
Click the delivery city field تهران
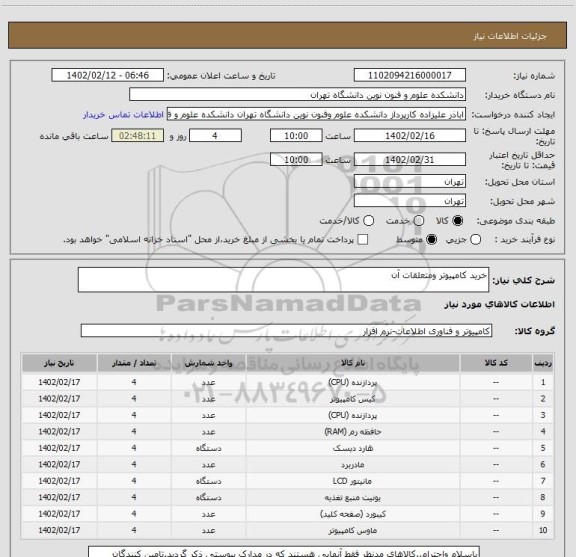click(410, 201)
